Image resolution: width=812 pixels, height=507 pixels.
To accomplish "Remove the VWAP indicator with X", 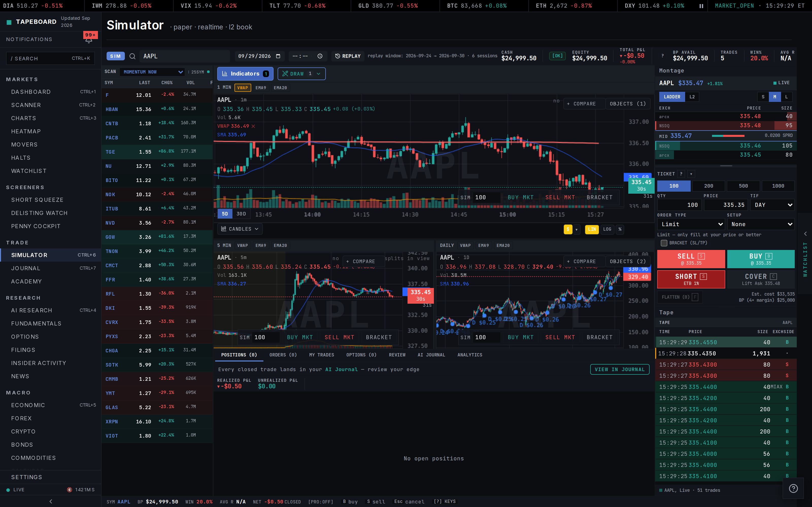I will click(x=253, y=126).
